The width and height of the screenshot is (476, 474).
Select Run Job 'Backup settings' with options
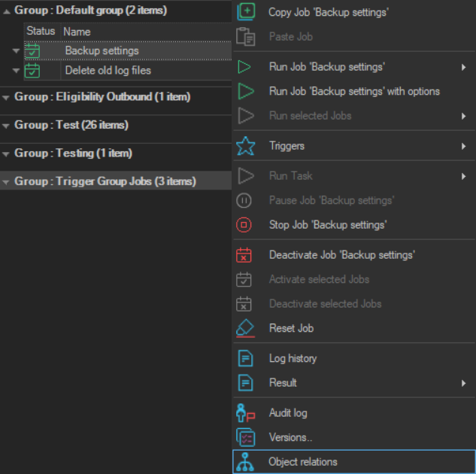353,92
